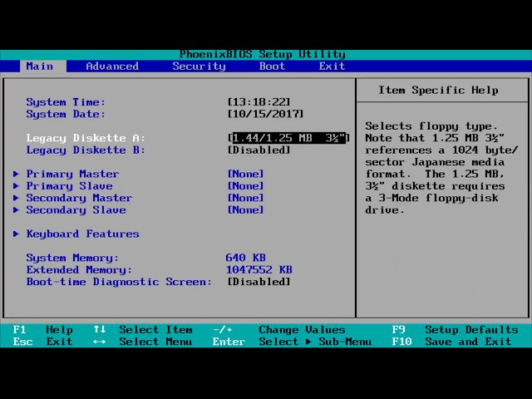
Task: Click the Select Menu footer label
Action: click(x=155, y=342)
